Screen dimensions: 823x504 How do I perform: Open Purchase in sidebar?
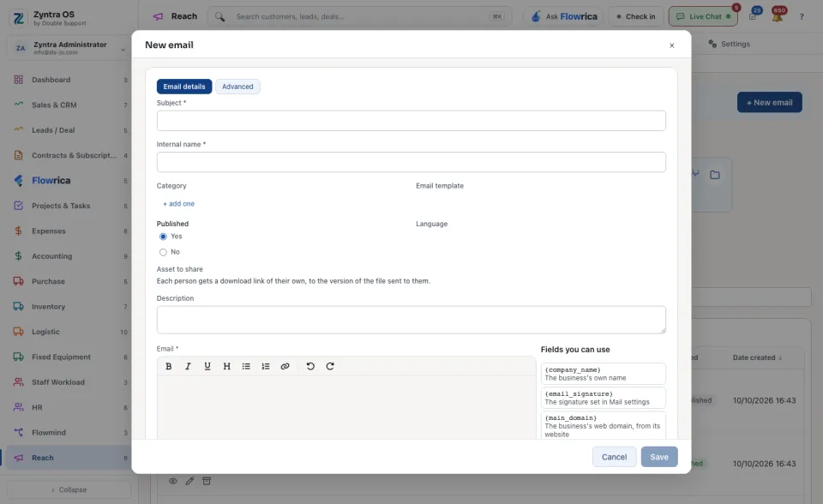click(69, 281)
